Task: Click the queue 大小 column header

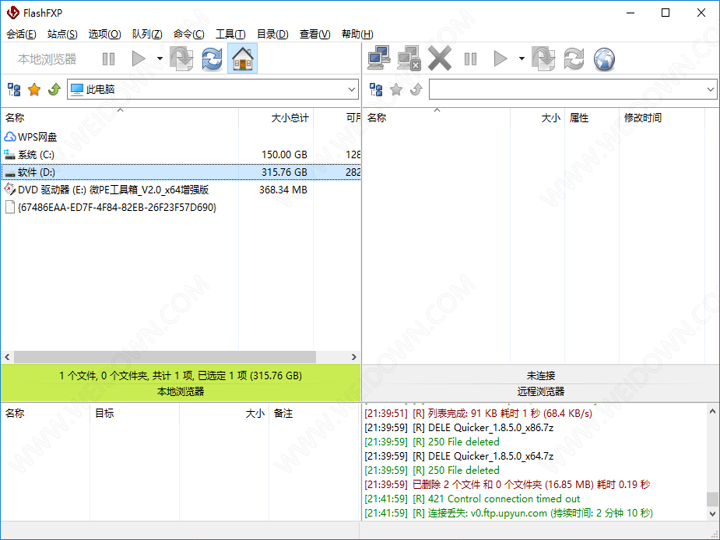Action: 224,414
